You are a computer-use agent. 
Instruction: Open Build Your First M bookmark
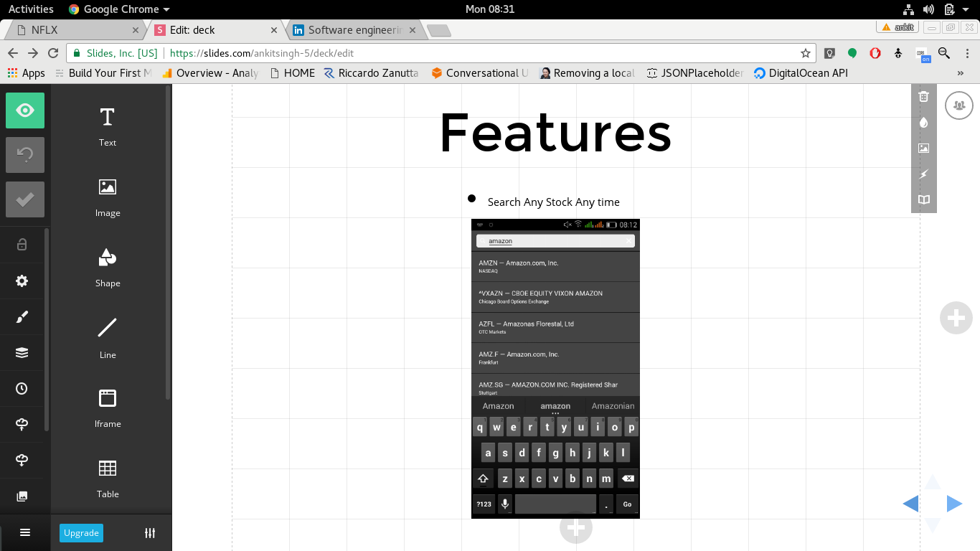pos(103,73)
